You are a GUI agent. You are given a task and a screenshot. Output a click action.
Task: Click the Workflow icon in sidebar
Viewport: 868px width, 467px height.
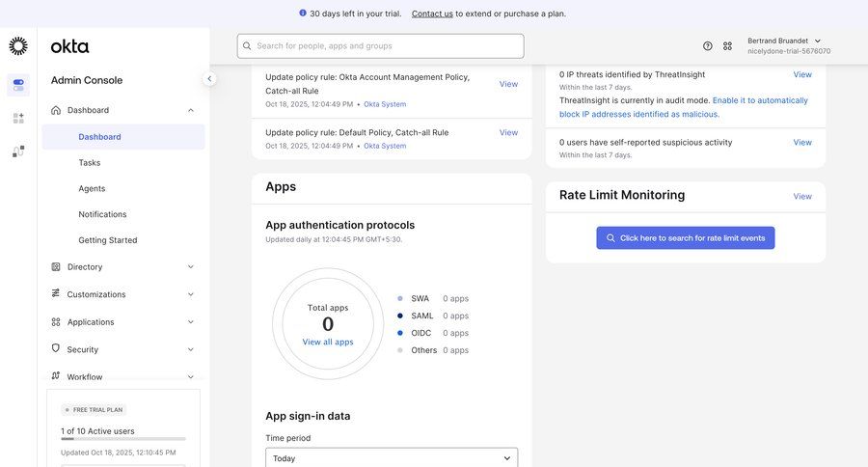click(x=55, y=375)
